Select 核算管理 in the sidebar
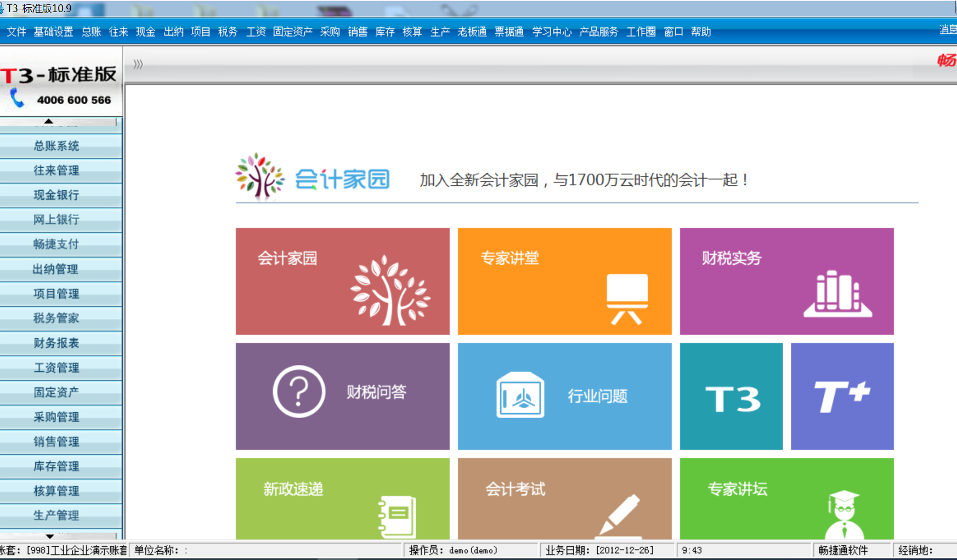The width and height of the screenshot is (957, 560). pos(61,491)
